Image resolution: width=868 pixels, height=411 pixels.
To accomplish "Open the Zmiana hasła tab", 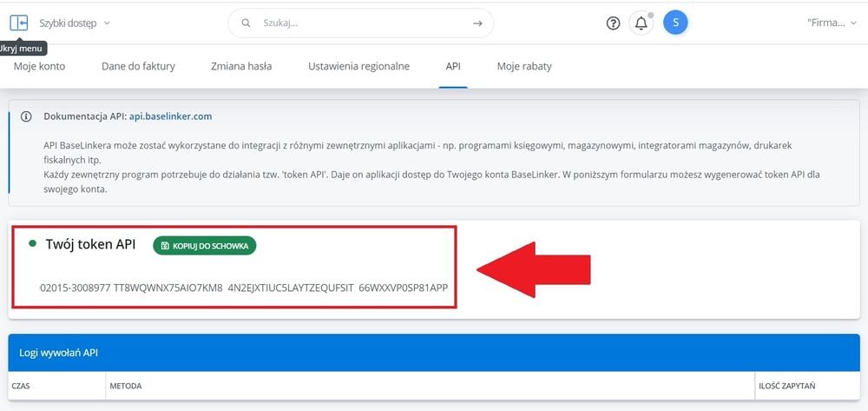I will coord(241,66).
